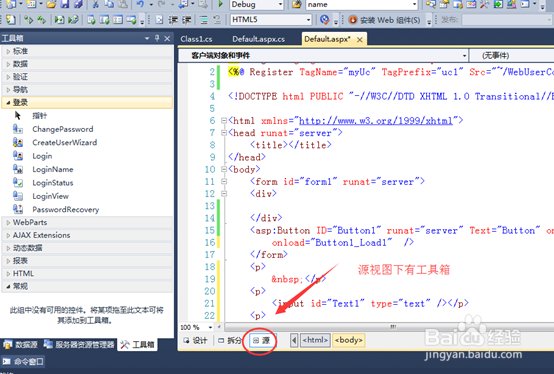Open Solution Explorer toolbar icon
554x374 pixels.
click(x=431, y=4)
